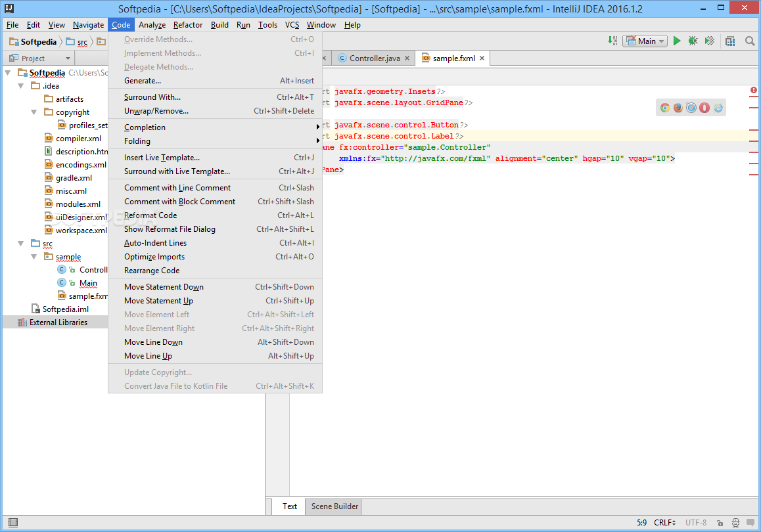Select artifacts folder in project tree
This screenshot has height=532, width=761.
[70, 99]
